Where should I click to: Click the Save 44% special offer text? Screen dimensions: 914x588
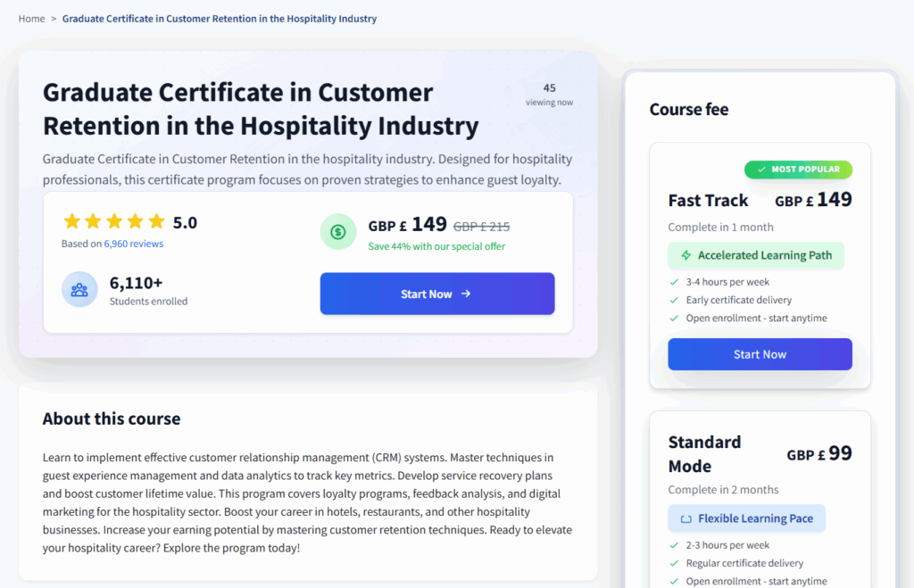[436, 246]
